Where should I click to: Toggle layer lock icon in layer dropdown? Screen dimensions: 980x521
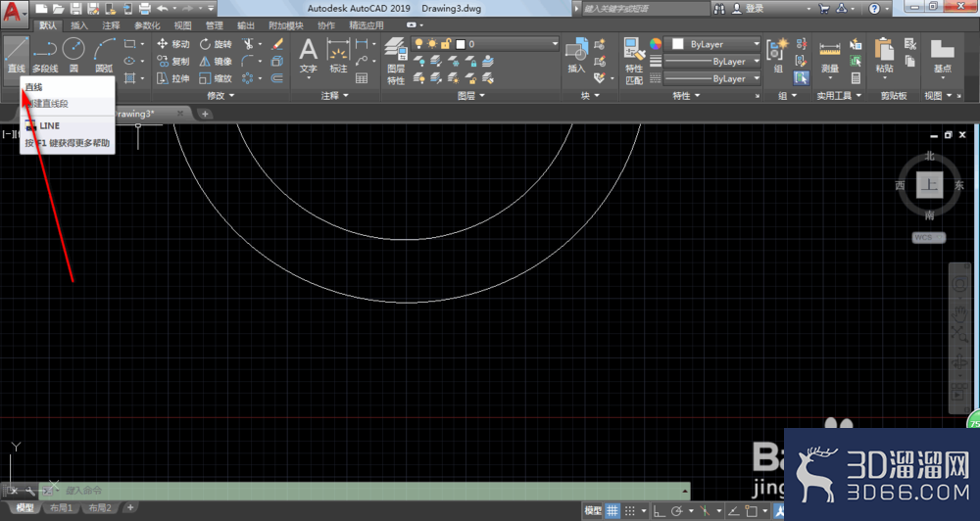(x=446, y=44)
